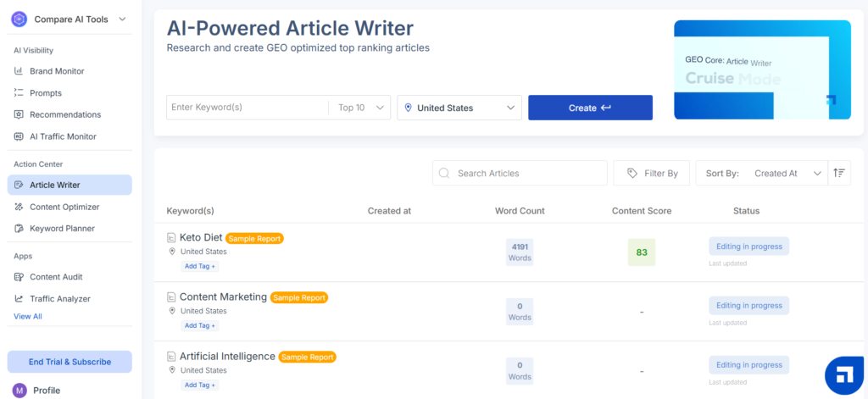Expand the Compare AI Tools workspace dropdown
This screenshot has width=868, height=399.
tap(122, 19)
